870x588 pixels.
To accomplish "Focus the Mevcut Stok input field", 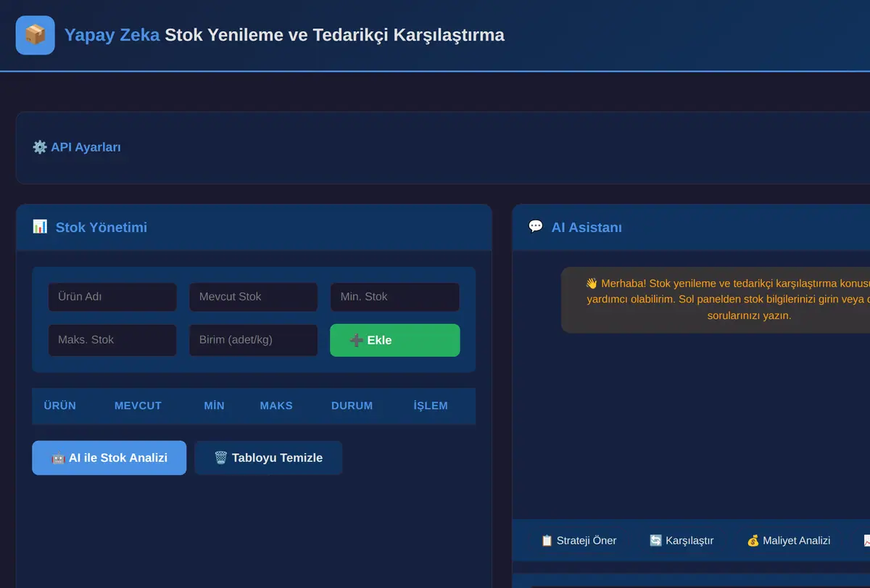I will (x=253, y=297).
